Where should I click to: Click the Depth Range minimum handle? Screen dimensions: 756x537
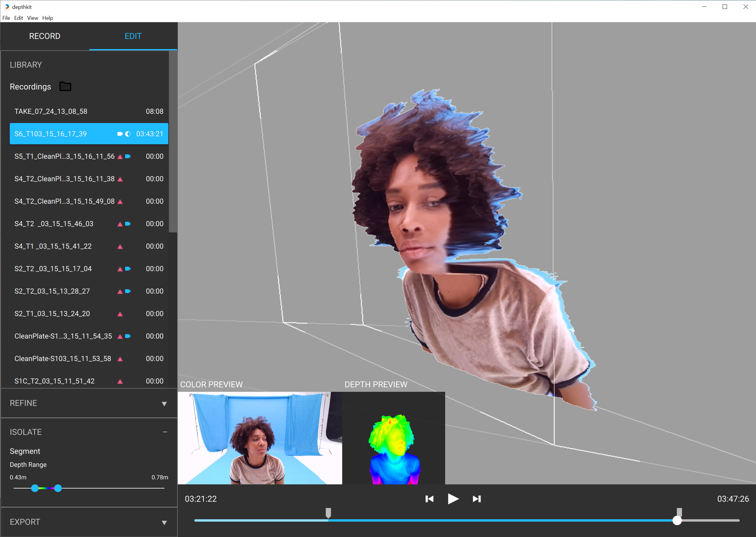coord(35,488)
